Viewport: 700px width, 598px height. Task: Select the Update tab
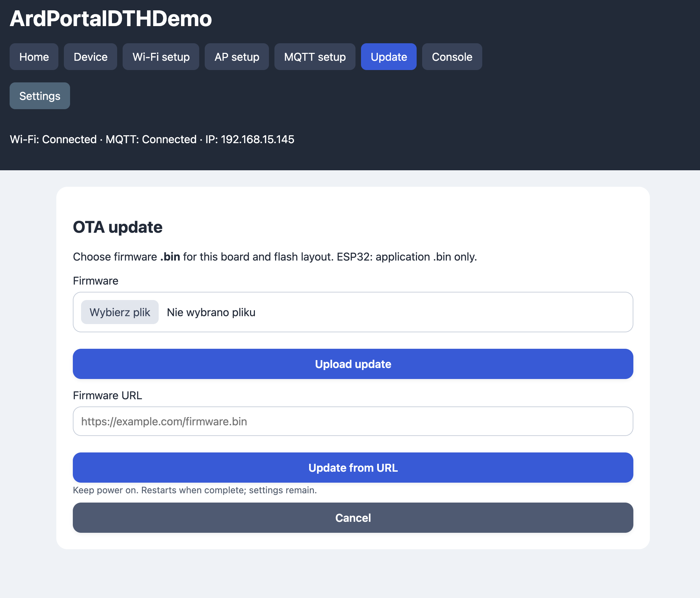388,57
